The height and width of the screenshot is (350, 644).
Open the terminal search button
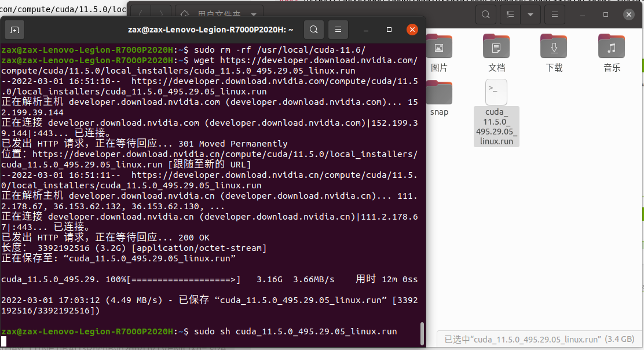314,30
